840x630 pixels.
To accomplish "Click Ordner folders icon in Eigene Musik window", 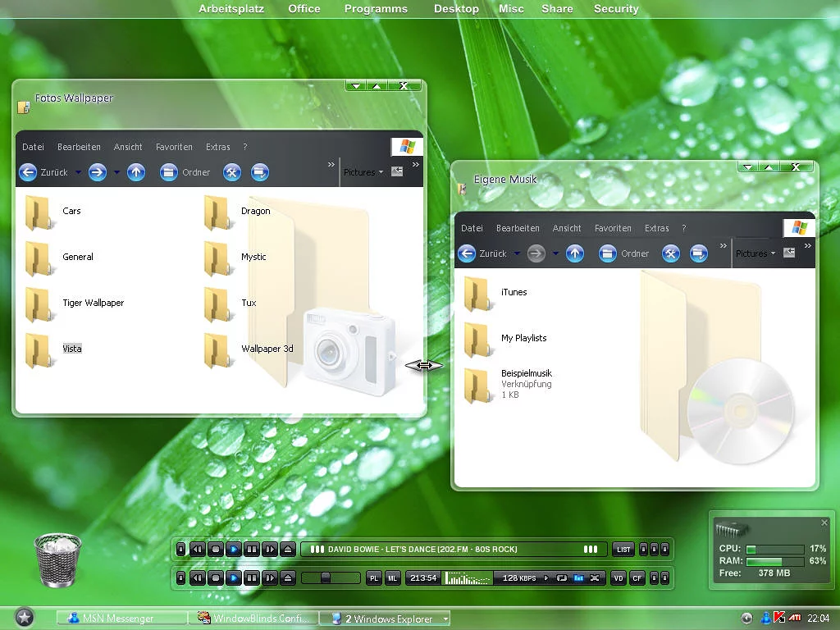I will click(x=608, y=253).
